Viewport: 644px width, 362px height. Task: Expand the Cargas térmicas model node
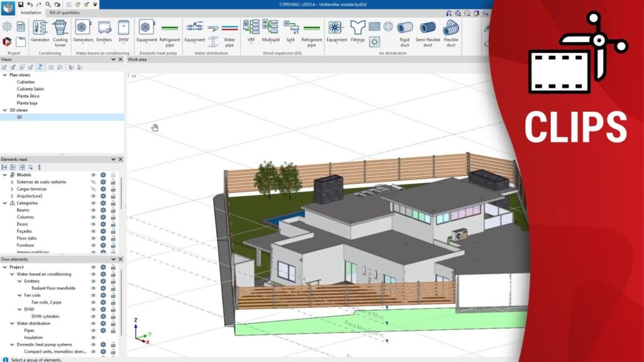point(12,189)
